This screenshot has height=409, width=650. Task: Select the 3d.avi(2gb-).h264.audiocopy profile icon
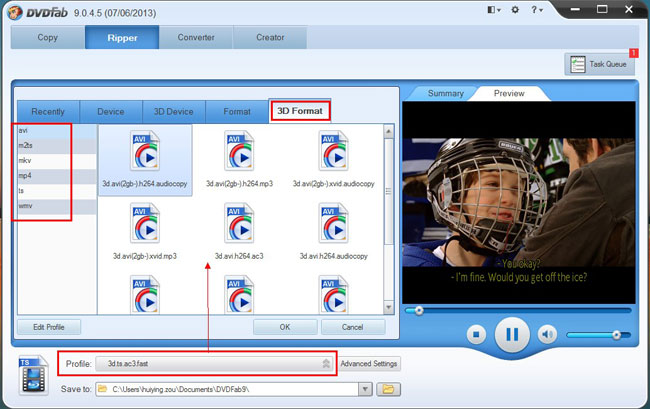click(x=145, y=151)
